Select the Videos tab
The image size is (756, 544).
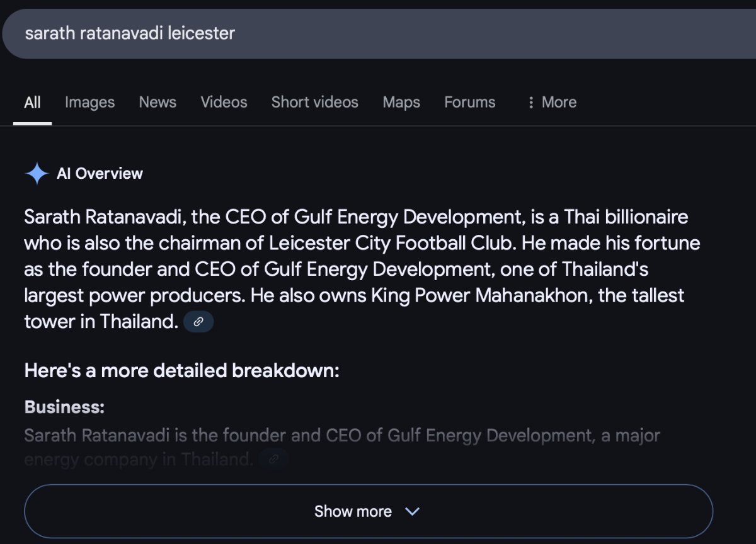click(224, 102)
